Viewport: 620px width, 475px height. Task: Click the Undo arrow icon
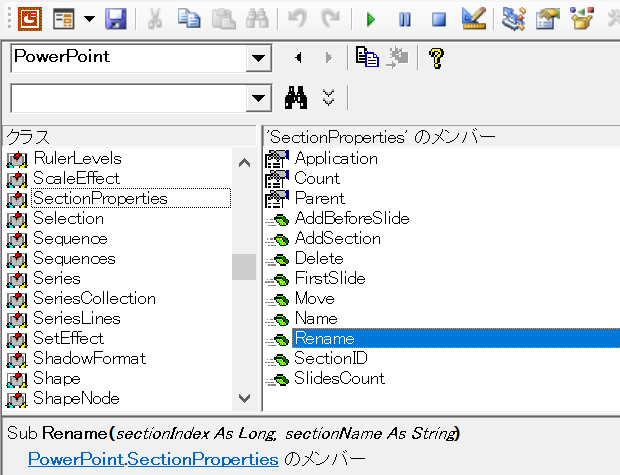click(297, 19)
